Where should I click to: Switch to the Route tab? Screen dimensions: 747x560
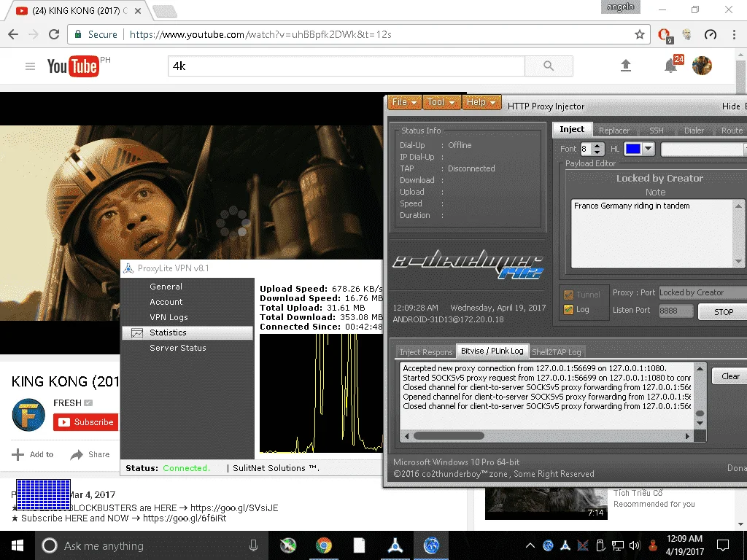[x=731, y=131]
